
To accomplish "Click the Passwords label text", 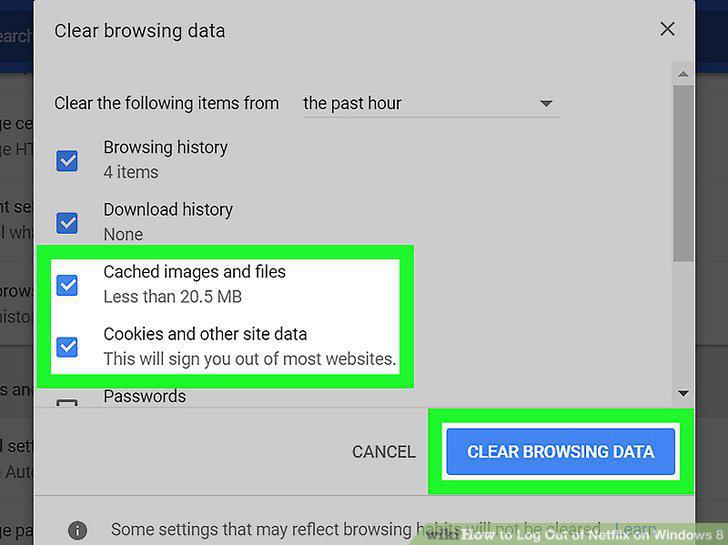I will click(x=144, y=396).
